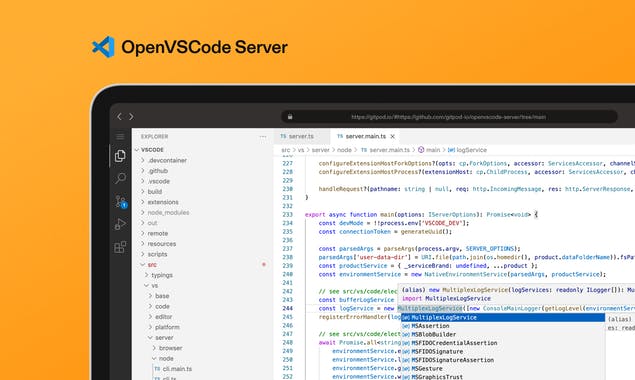Select MultiplexLogService autocomplete suggestion
Viewport: 635px width, 380px height.
coord(503,318)
